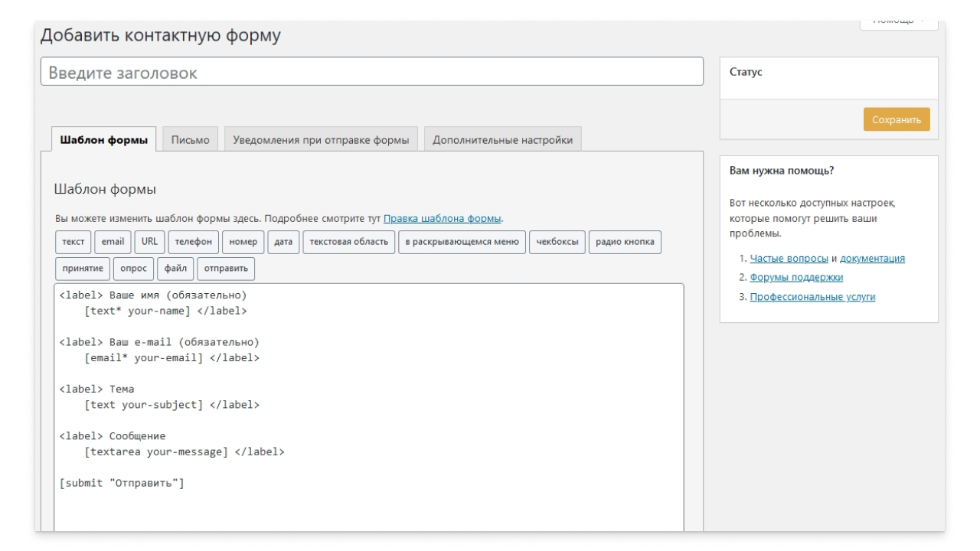
Task: Click the 'текст' tag generator button
Action: [73, 242]
